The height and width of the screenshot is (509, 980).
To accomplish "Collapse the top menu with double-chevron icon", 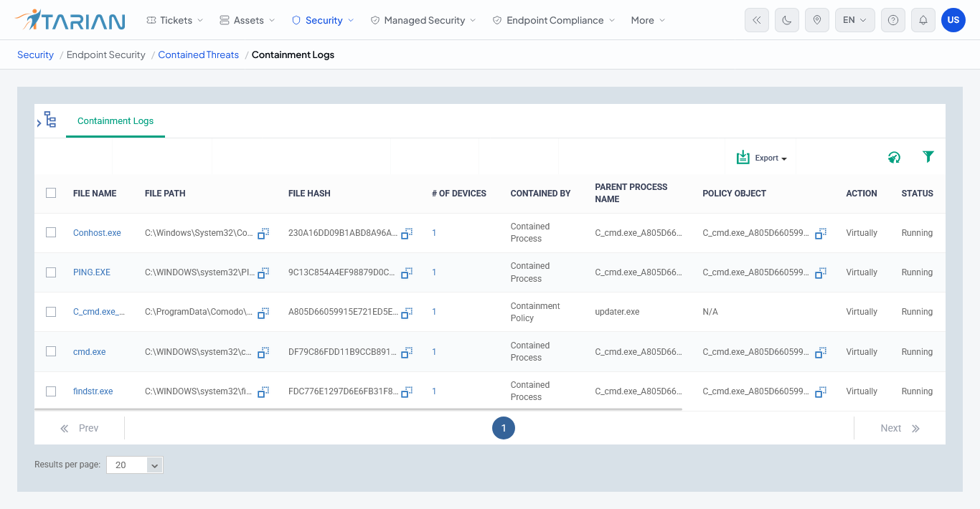I will click(757, 20).
